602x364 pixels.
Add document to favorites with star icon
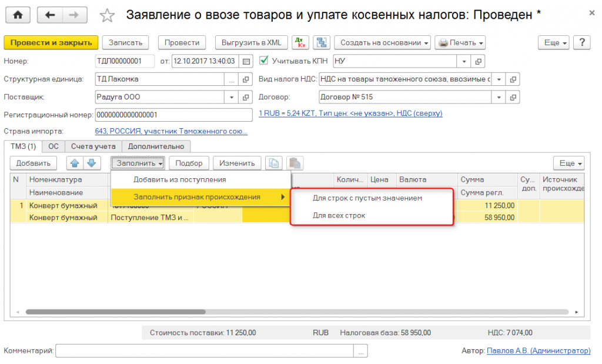click(x=107, y=16)
